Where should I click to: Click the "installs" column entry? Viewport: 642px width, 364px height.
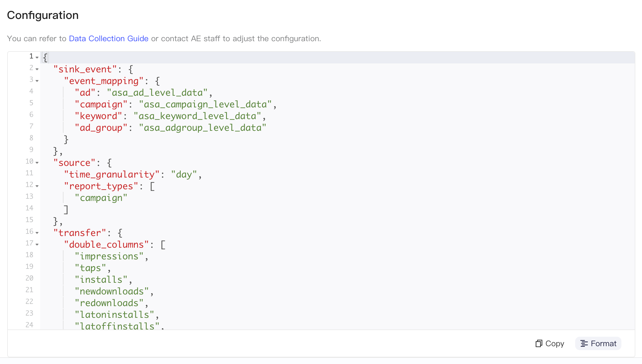click(101, 280)
